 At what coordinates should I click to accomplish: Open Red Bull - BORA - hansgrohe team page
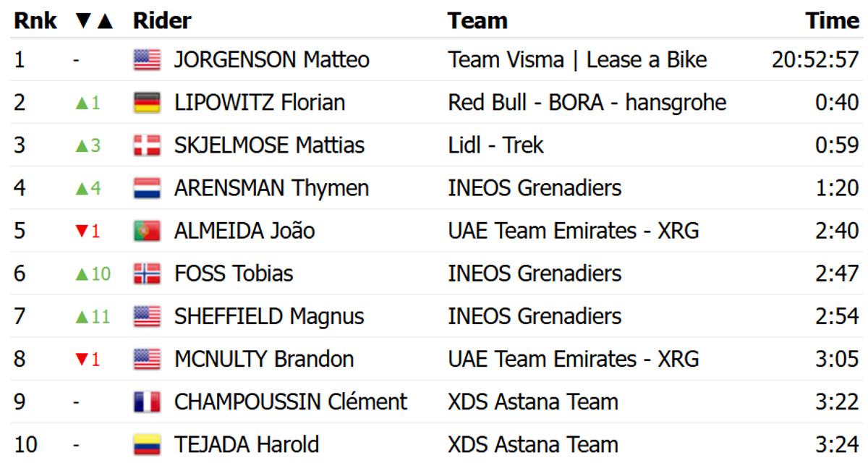point(587,103)
